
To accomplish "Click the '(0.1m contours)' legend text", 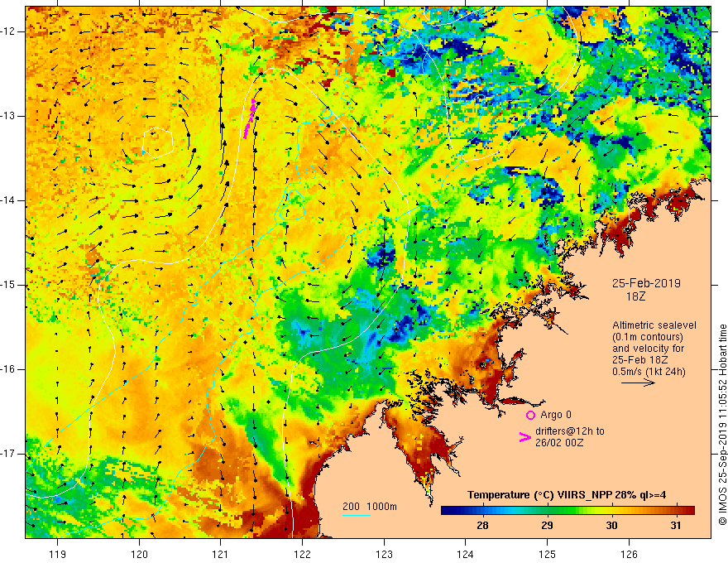I will pos(648,337).
